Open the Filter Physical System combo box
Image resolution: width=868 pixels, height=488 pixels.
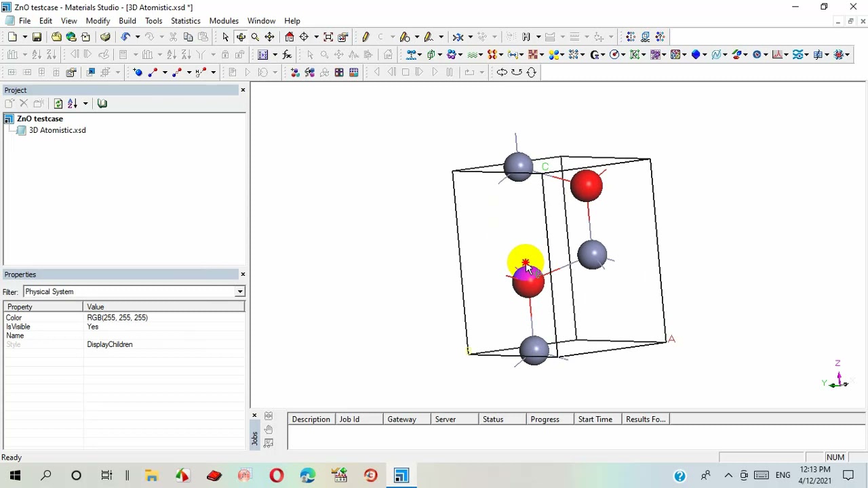click(134, 291)
